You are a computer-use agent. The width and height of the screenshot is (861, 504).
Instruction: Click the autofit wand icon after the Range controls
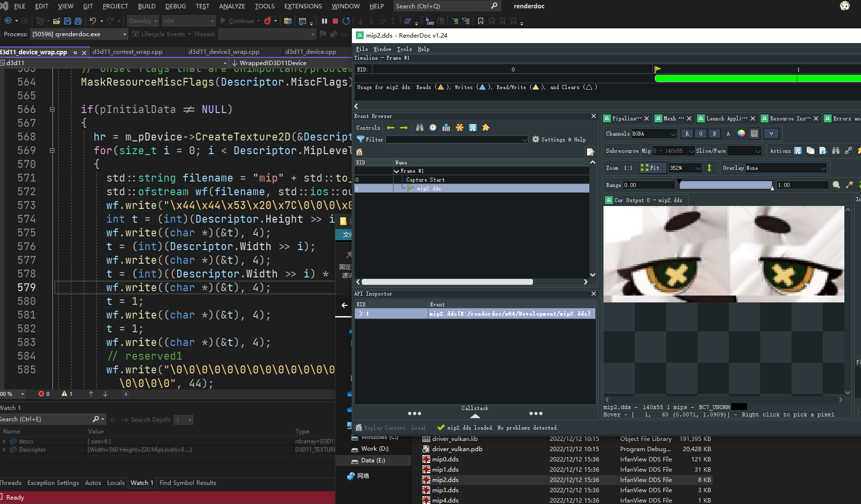[x=850, y=185]
